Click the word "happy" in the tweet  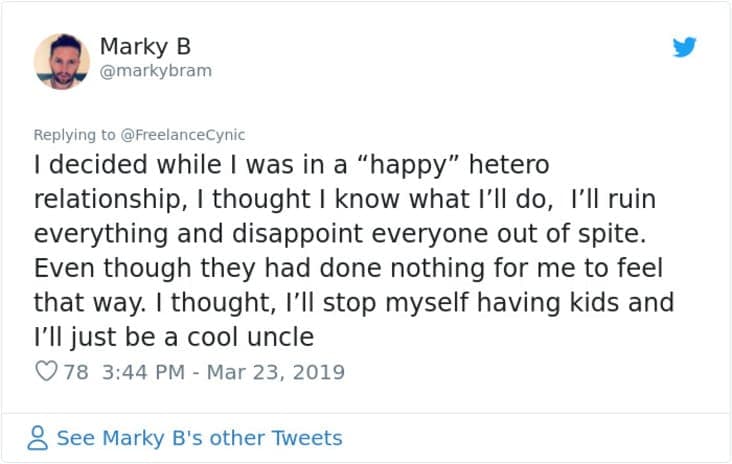tap(408, 166)
